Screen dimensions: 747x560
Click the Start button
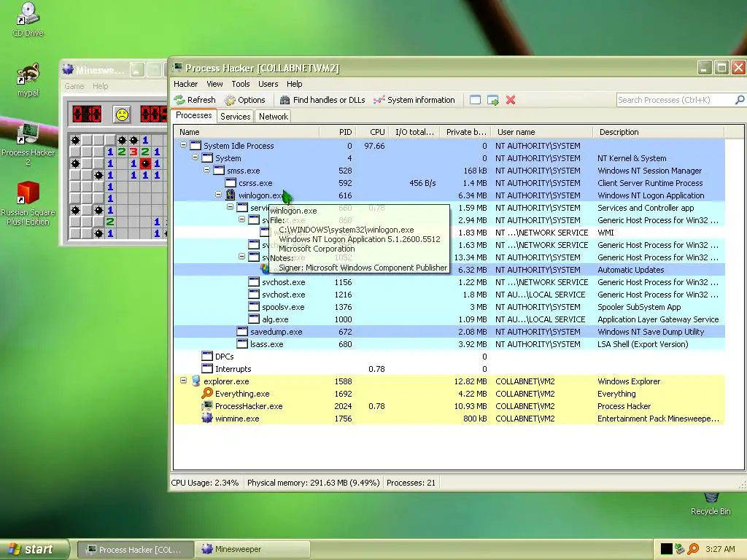(34, 549)
